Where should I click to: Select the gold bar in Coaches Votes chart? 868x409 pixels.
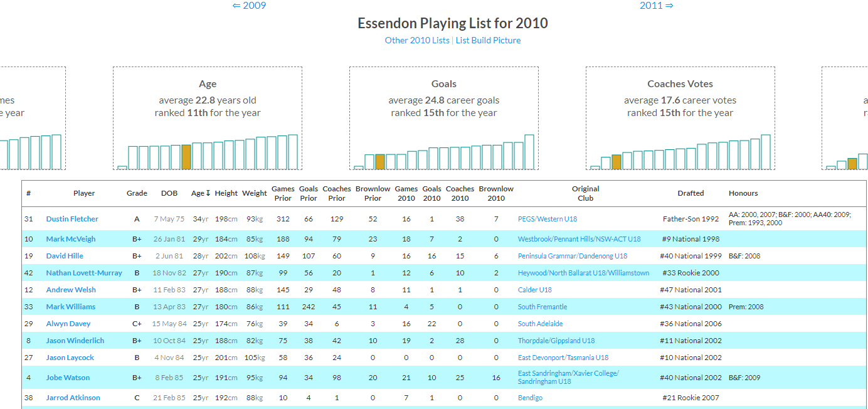(617, 162)
